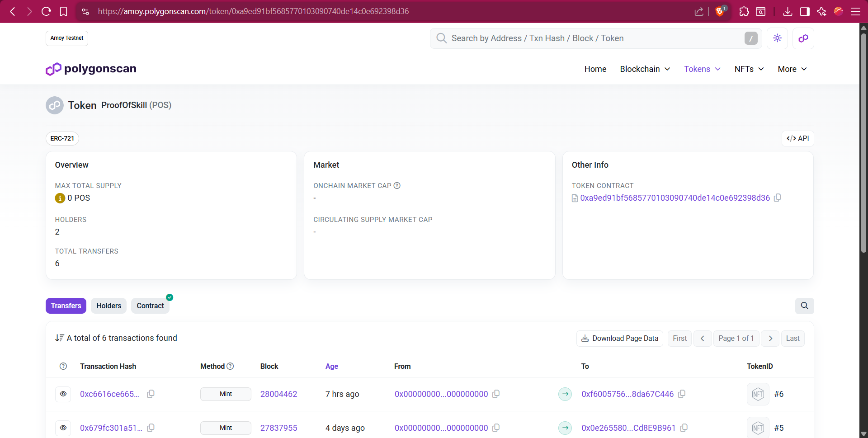Viewport: 868px width, 438px height.
Task: Click the browser forward arrow
Action: pos(29,11)
